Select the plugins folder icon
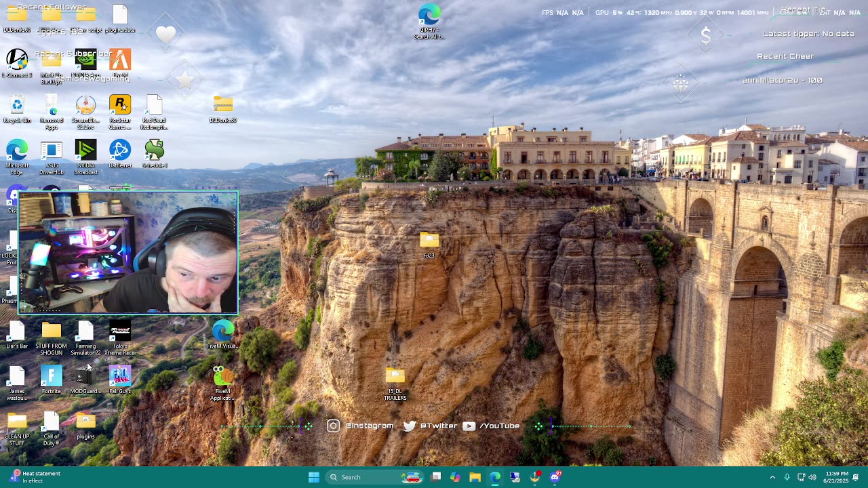868x488 pixels. [85, 426]
